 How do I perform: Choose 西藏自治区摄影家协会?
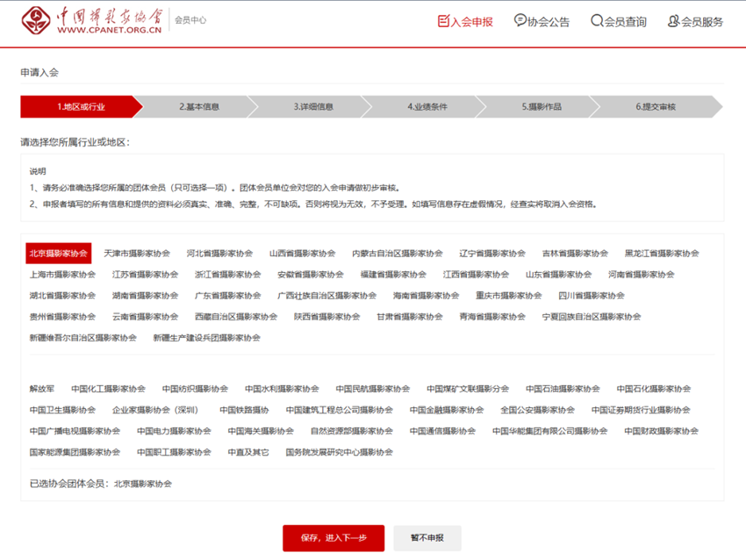coord(236,317)
